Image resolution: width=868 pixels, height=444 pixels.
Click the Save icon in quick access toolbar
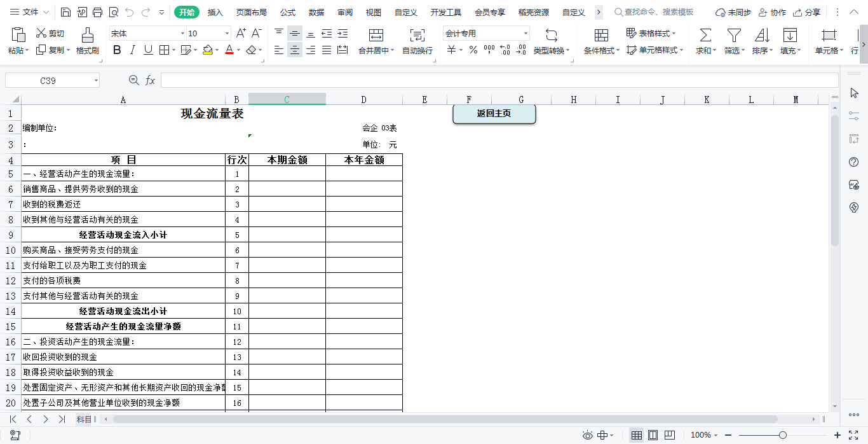coord(65,12)
